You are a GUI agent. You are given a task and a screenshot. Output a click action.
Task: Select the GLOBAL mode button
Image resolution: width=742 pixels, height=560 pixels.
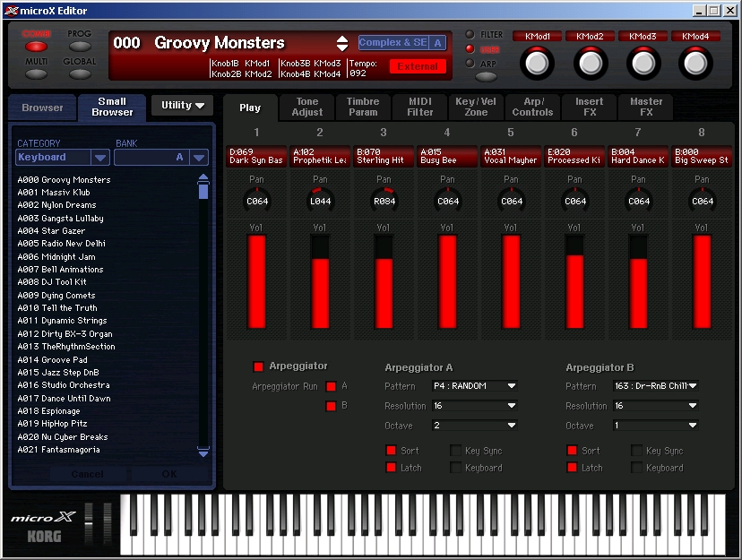tap(80, 74)
